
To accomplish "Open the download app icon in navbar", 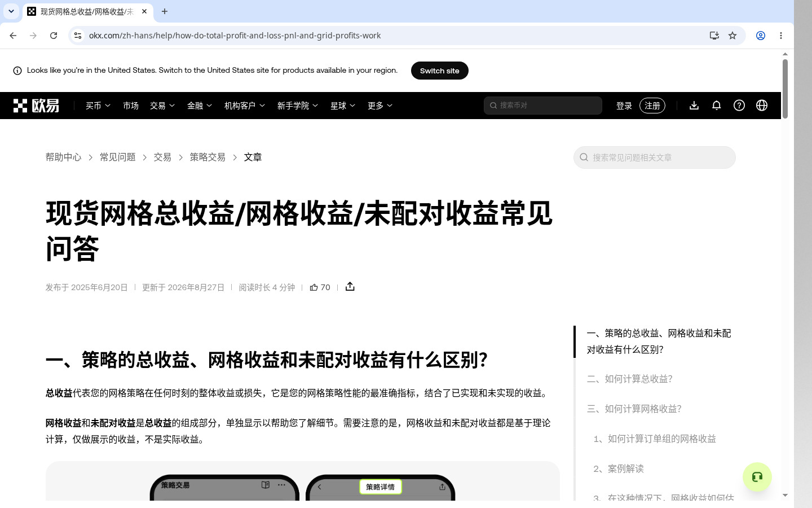I will (694, 106).
